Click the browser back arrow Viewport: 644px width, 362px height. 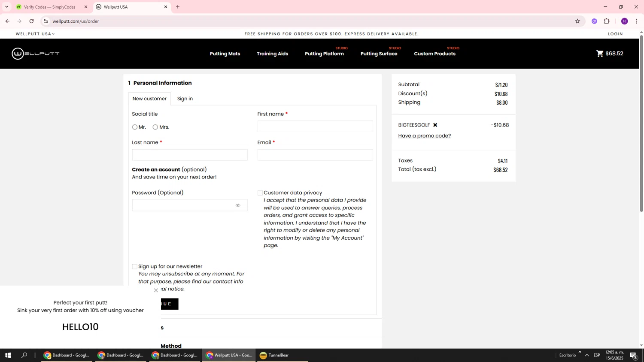7,21
